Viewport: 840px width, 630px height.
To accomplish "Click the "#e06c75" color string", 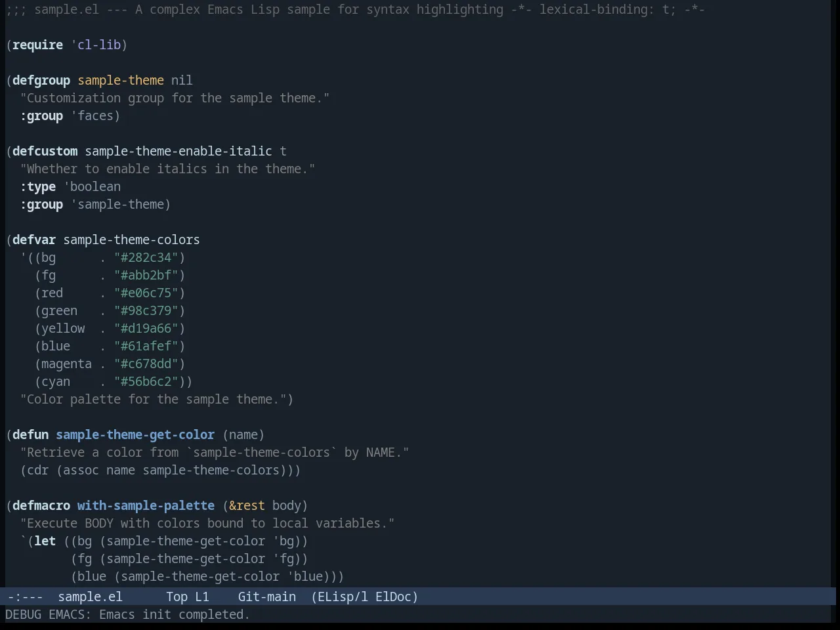I will pyautogui.click(x=146, y=293).
